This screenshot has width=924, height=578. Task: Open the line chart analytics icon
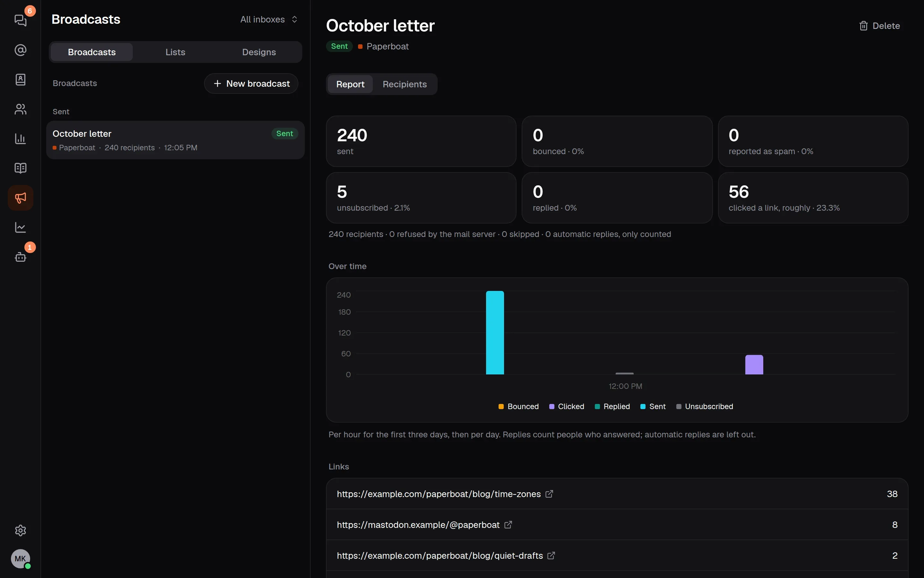(x=20, y=227)
